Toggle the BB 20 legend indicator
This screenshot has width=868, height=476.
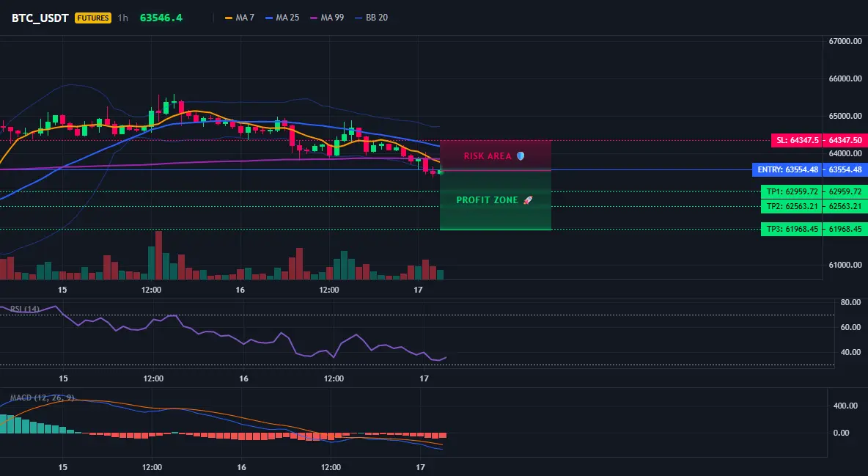tap(372, 18)
